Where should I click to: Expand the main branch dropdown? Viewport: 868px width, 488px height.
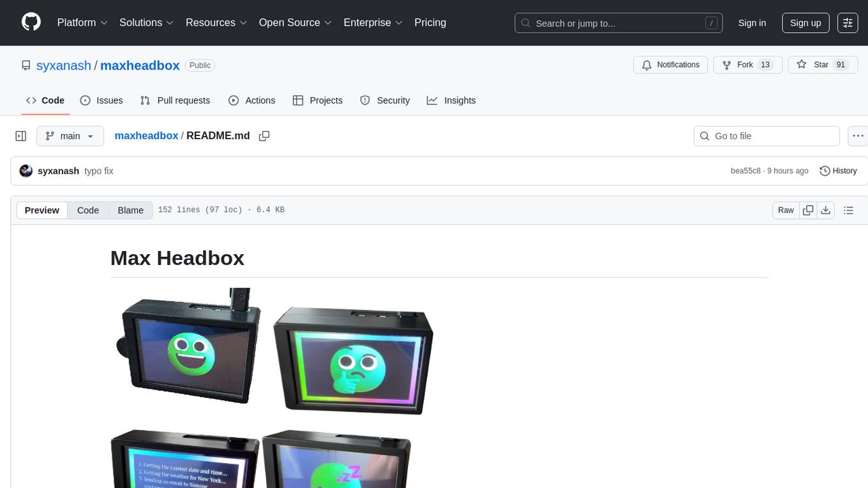[x=70, y=136]
